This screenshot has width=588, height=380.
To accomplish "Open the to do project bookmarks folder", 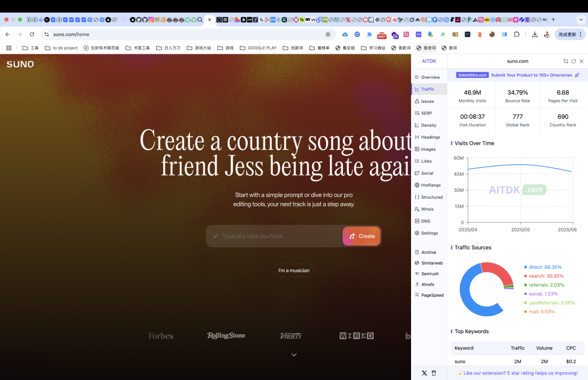I will pos(61,48).
